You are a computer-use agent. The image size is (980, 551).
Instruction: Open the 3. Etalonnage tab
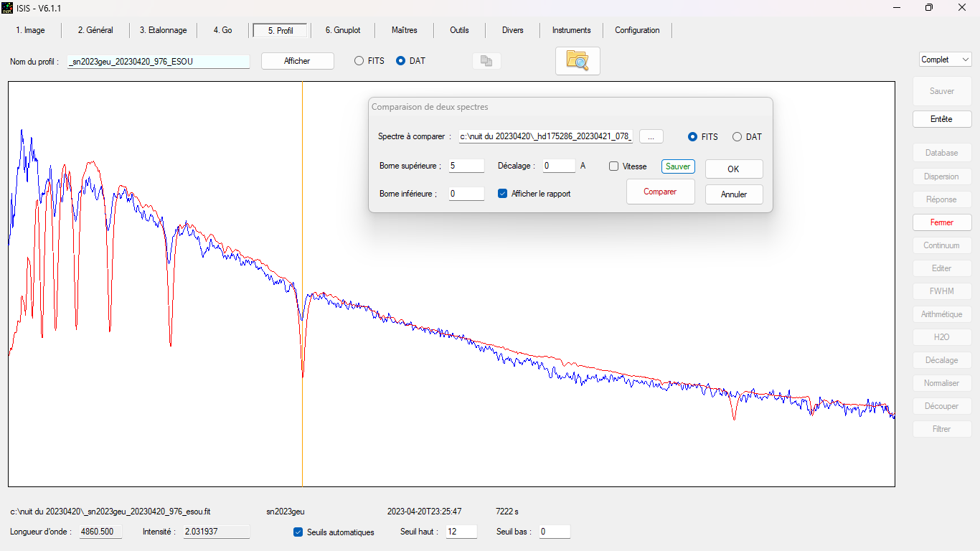(x=163, y=30)
